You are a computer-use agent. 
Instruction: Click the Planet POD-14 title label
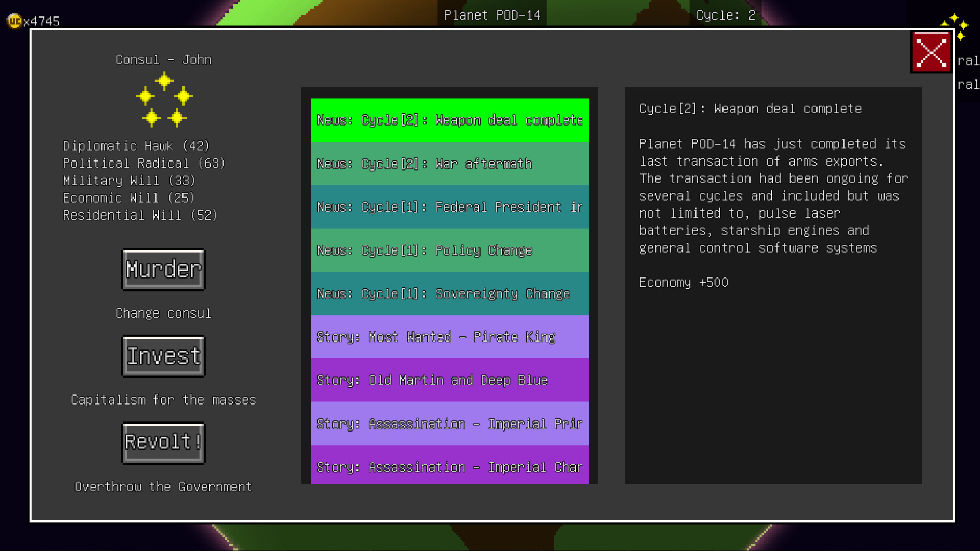pyautogui.click(x=492, y=15)
